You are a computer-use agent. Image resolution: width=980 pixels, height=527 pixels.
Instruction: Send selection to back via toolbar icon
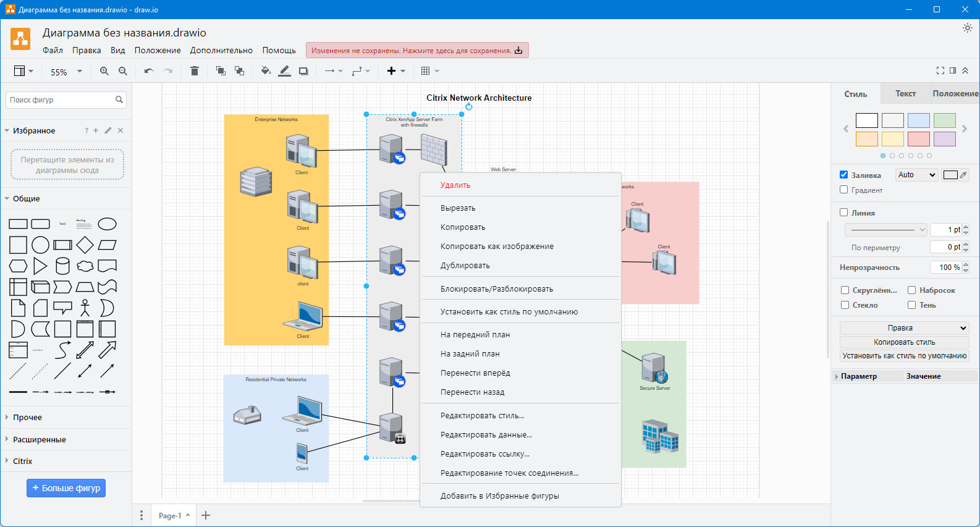coord(239,71)
